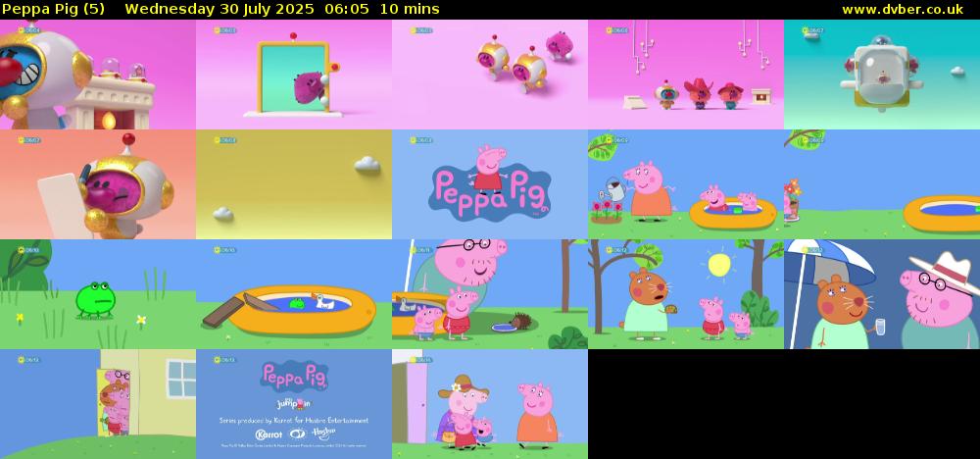Open thumbnail of pigs at yellow house door
This screenshot has width=980, height=459.
[x=98, y=404]
